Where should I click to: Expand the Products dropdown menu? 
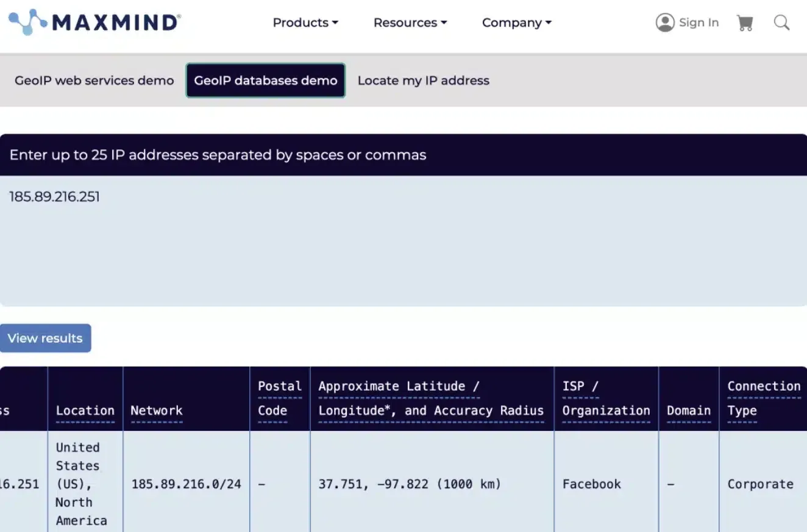pyautogui.click(x=305, y=23)
